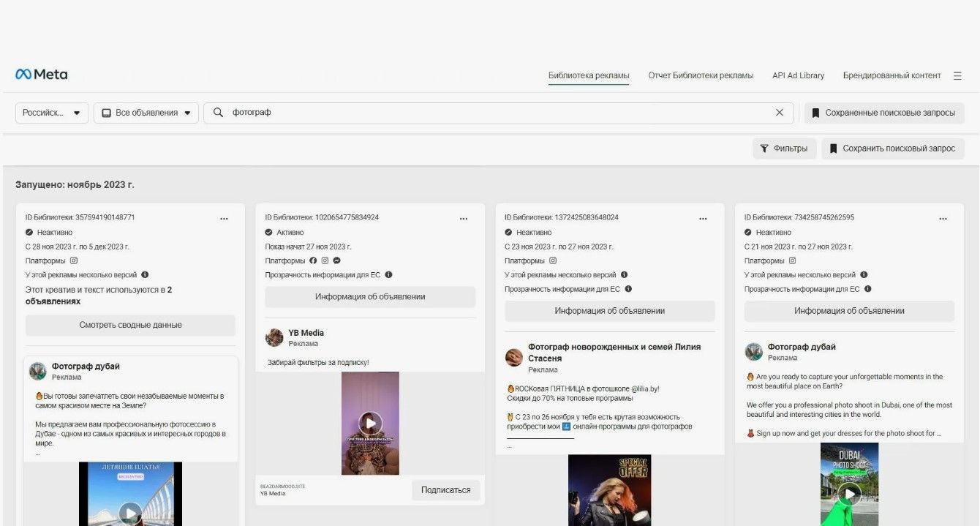Click info icon next to versions in first card

(145, 275)
